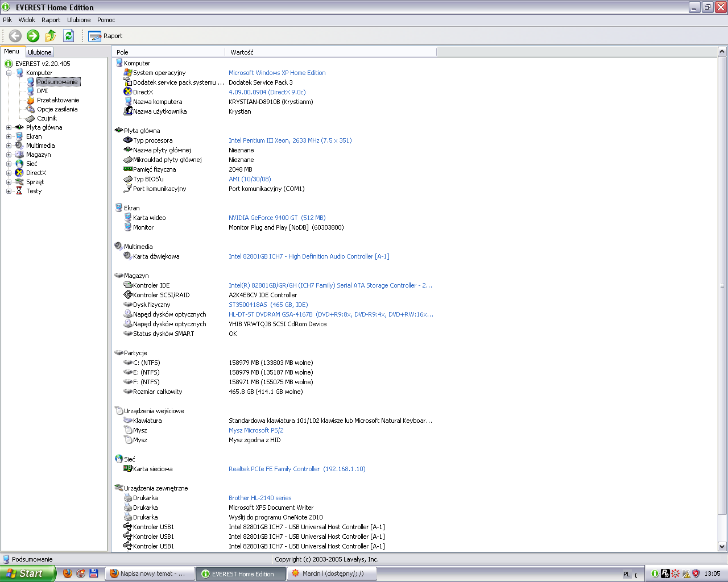Click the Typ procesora row icon
This screenshot has width=728, height=582.
coord(128,140)
